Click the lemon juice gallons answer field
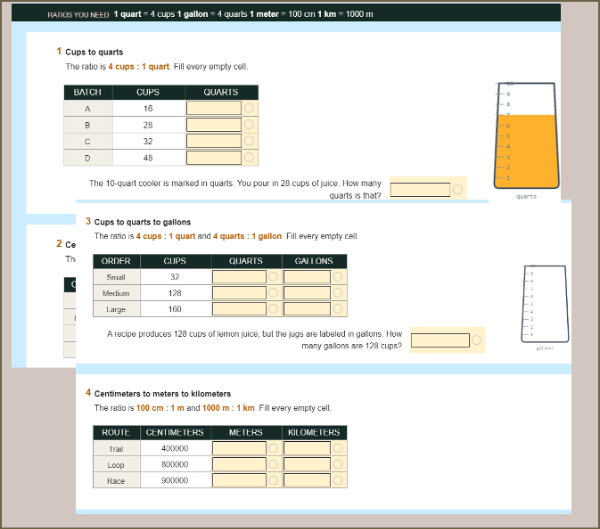The height and width of the screenshot is (529, 600). 440,340
